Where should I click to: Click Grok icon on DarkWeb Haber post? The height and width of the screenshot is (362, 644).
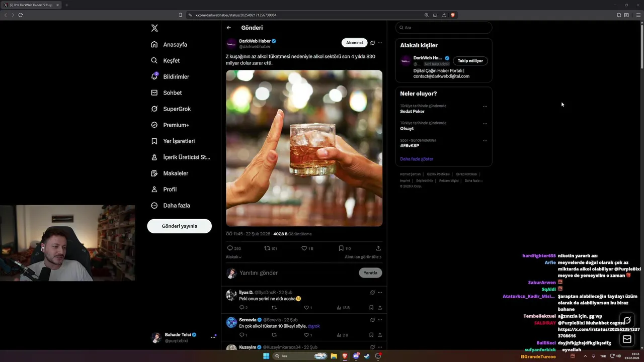(x=372, y=43)
